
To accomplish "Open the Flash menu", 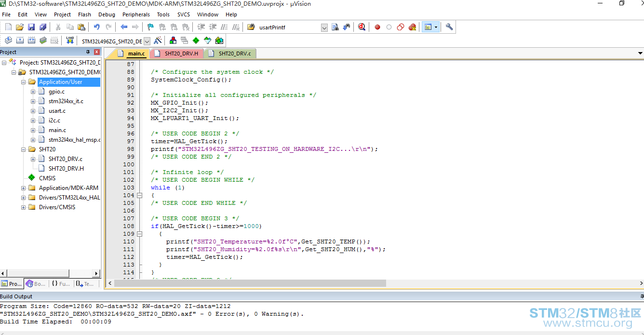I will click(x=84, y=14).
